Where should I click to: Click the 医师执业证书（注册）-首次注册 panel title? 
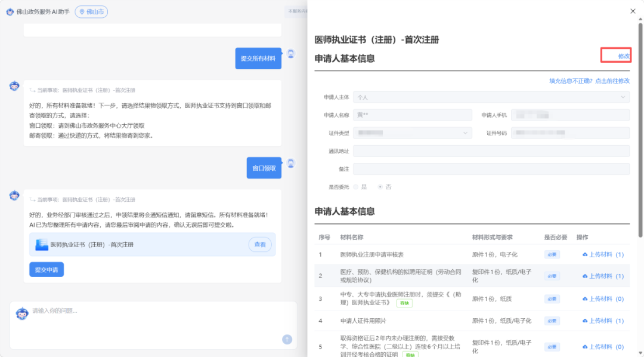pos(377,40)
